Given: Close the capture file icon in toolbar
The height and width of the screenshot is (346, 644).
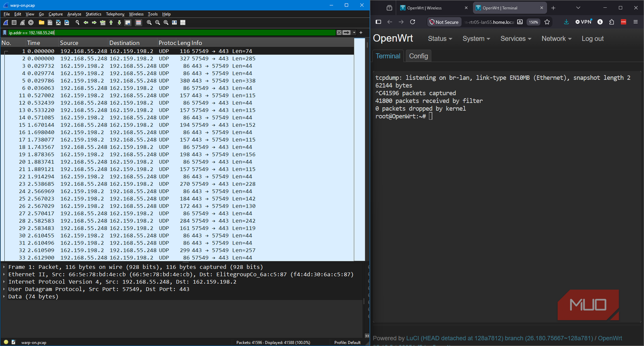Looking at the screenshot, I should tap(58, 23).
